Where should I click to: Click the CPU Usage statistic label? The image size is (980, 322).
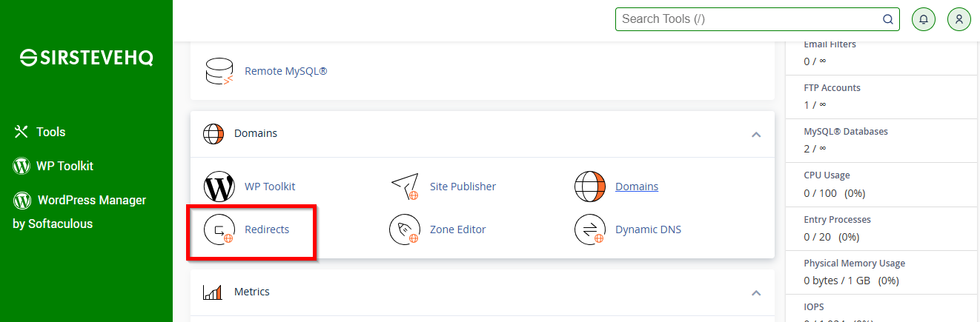tap(827, 175)
